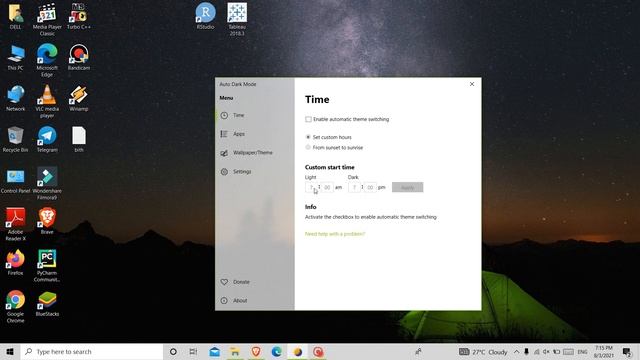This screenshot has height=360, width=640.
Task: Open File Explorer from the taskbar
Action: (x=235, y=351)
